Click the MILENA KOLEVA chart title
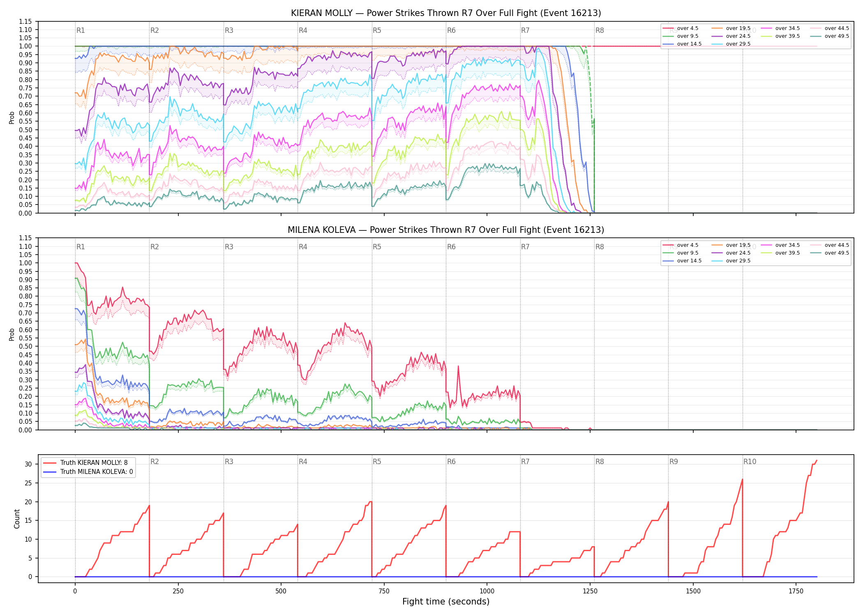Image resolution: width=863 pixels, height=616 pixels. (x=446, y=230)
